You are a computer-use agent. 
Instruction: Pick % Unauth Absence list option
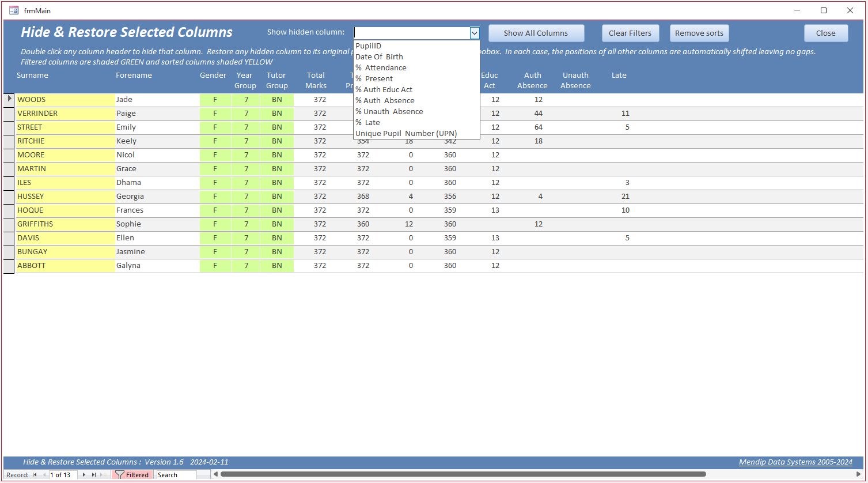pos(416,112)
